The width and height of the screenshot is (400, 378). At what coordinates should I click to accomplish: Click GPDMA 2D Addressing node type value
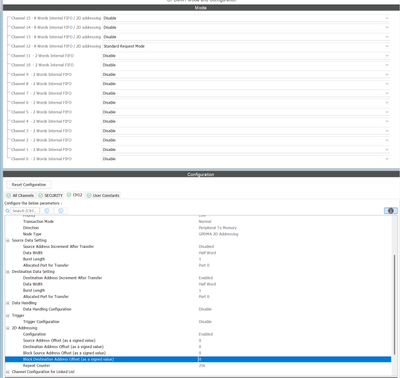218,234
